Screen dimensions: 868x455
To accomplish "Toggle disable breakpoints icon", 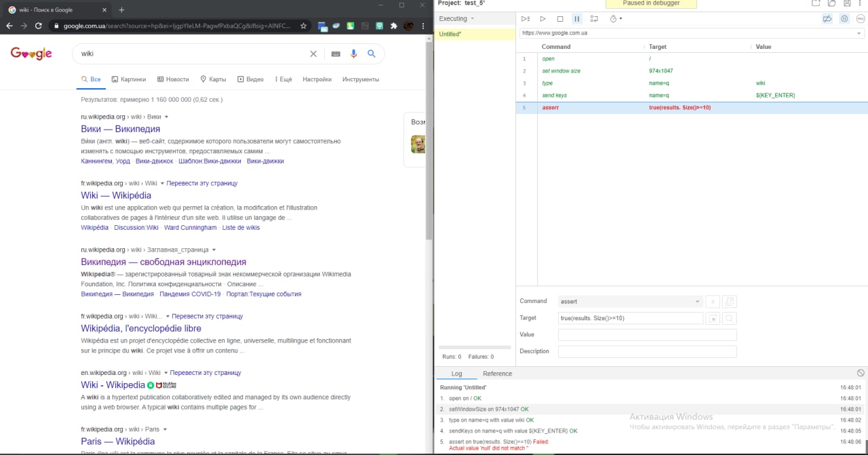I will pyautogui.click(x=827, y=19).
